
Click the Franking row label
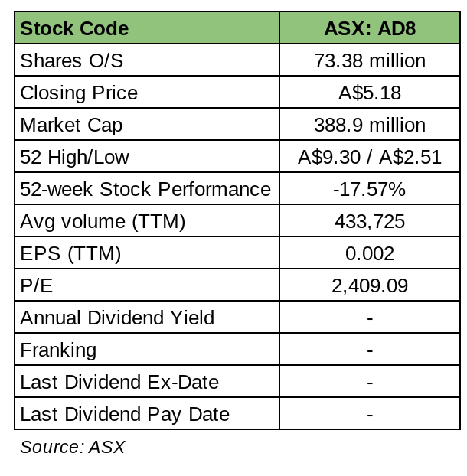coord(58,350)
